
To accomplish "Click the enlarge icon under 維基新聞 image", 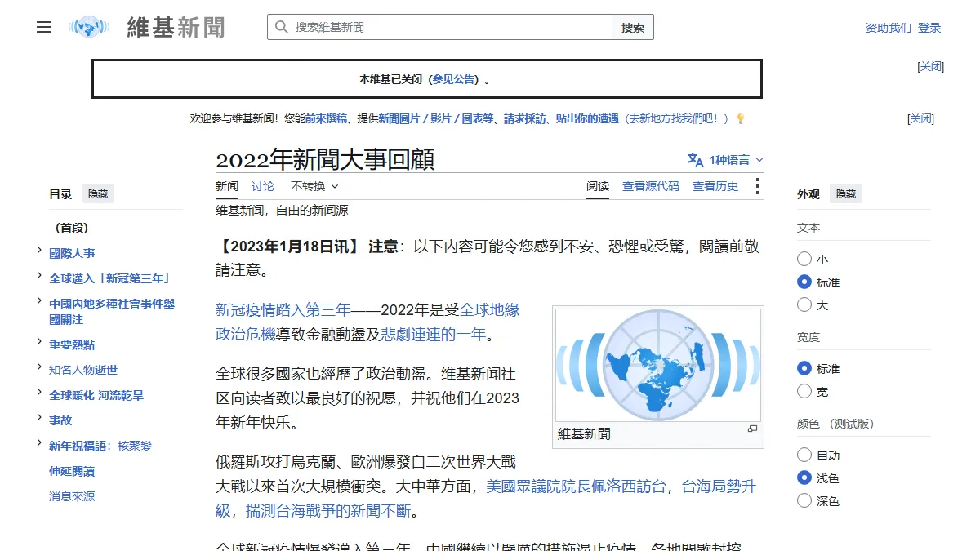I will [752, 429].
